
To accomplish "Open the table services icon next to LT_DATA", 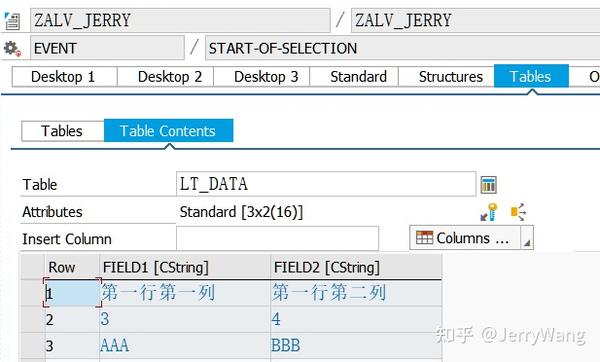I will point(488,184).
